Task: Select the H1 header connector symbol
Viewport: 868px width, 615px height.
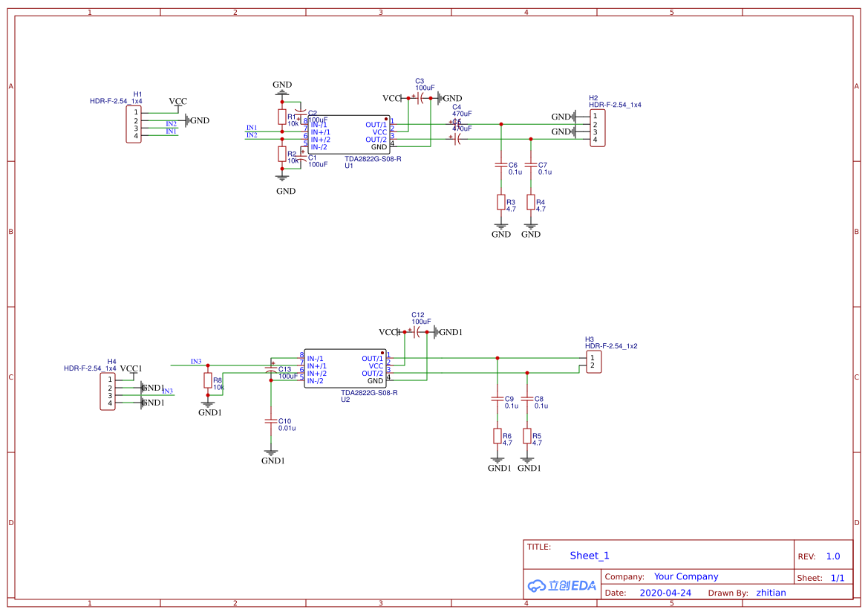Action: (x=134, y=125)
